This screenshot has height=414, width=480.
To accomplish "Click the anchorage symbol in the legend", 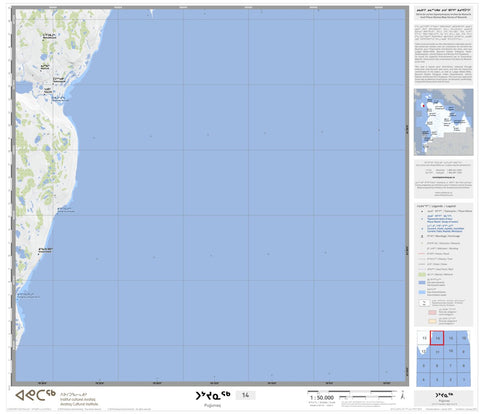I will [x=422, y=236].
